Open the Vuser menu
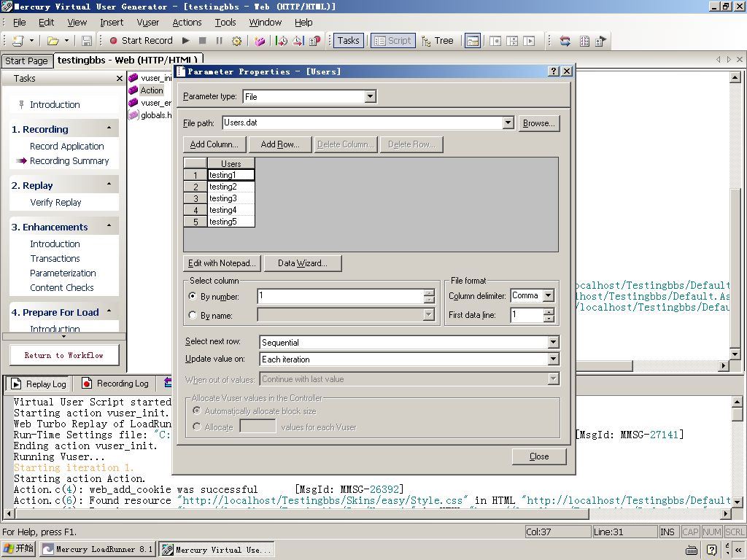This screenshot has height=560, width=747. [147, 23]
